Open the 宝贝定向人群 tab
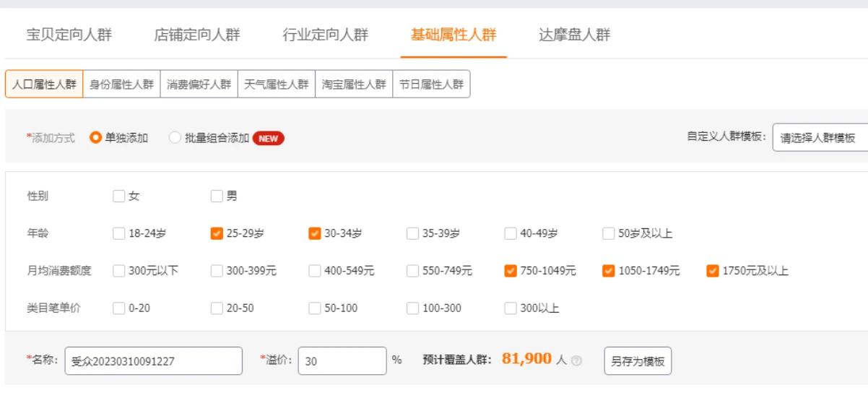Viewport: 868px width, 398px height. [x=69, y=35]
